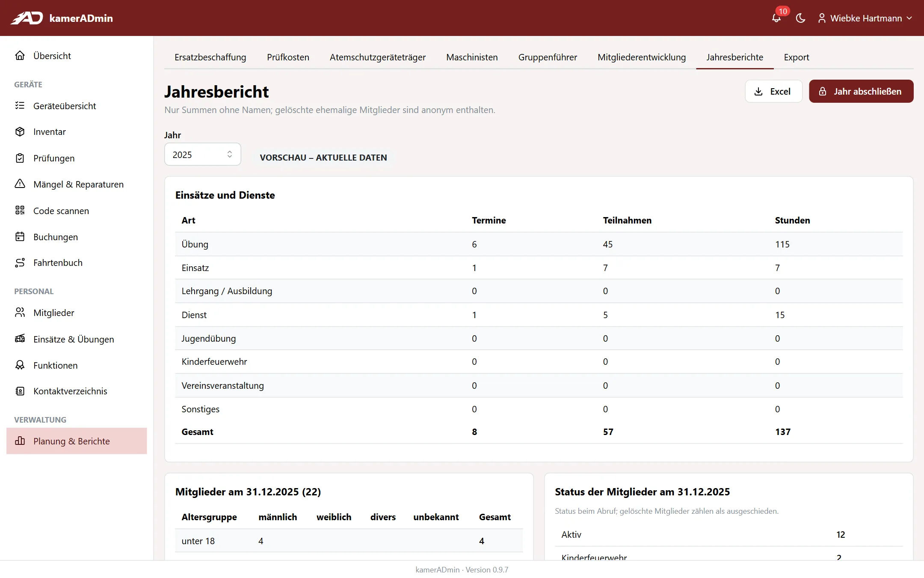Select the Jahresberichte tab

click(x=734, y=57)
